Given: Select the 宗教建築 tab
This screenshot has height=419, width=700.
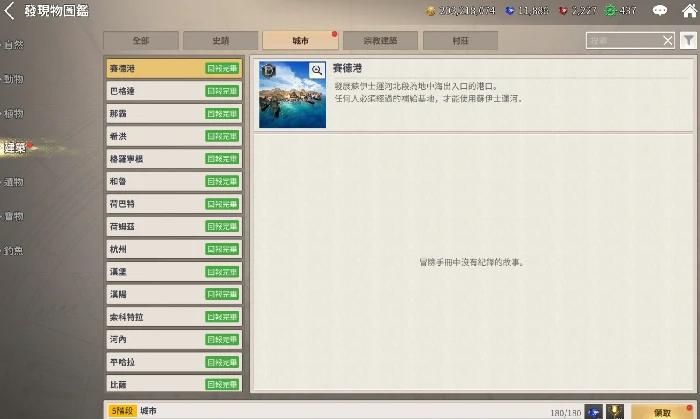Looking at the screenshot, I should tap(380, 41).
